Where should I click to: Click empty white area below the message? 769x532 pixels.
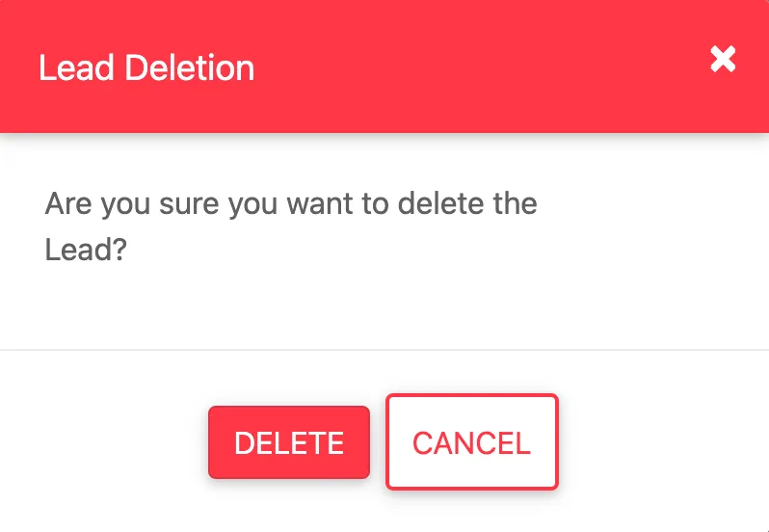384,306
